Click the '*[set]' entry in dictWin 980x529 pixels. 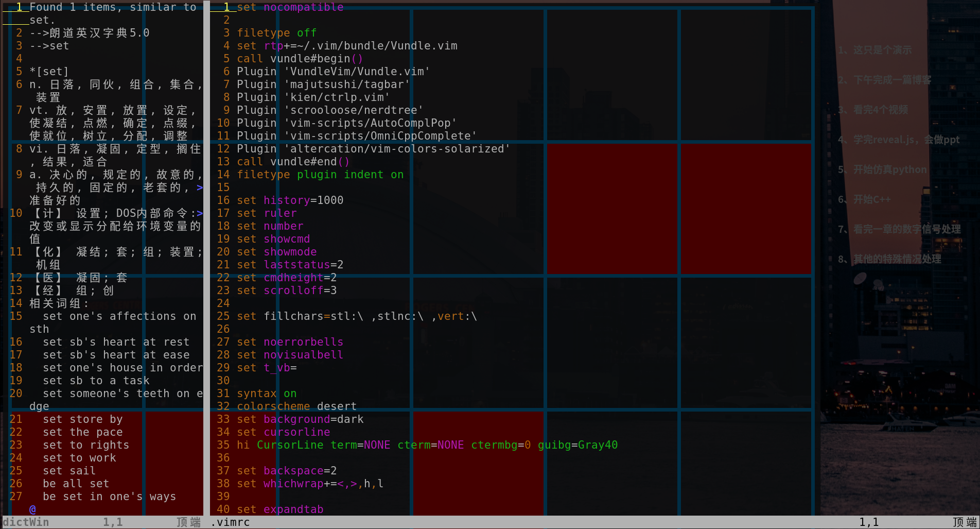pos(49,72)
